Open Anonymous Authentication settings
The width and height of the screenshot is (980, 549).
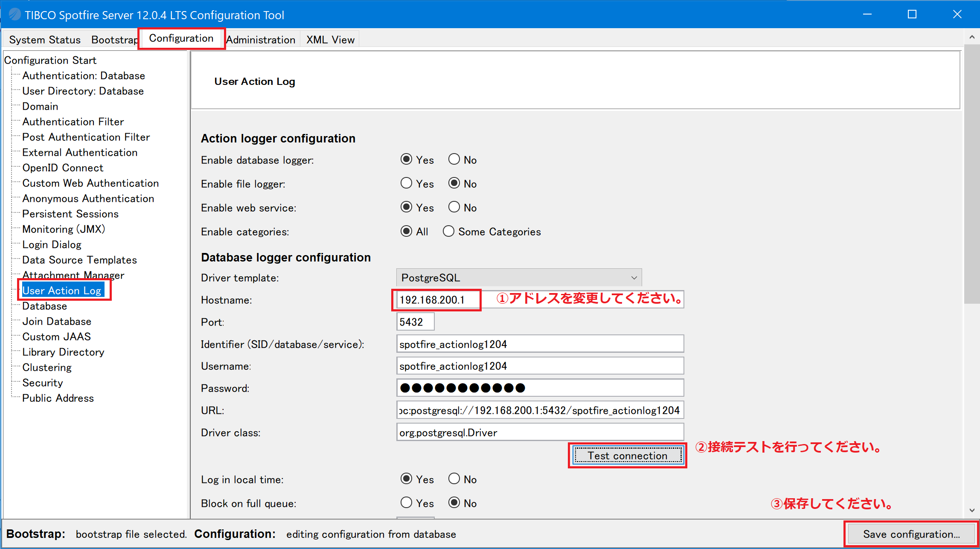coord(88,198)
